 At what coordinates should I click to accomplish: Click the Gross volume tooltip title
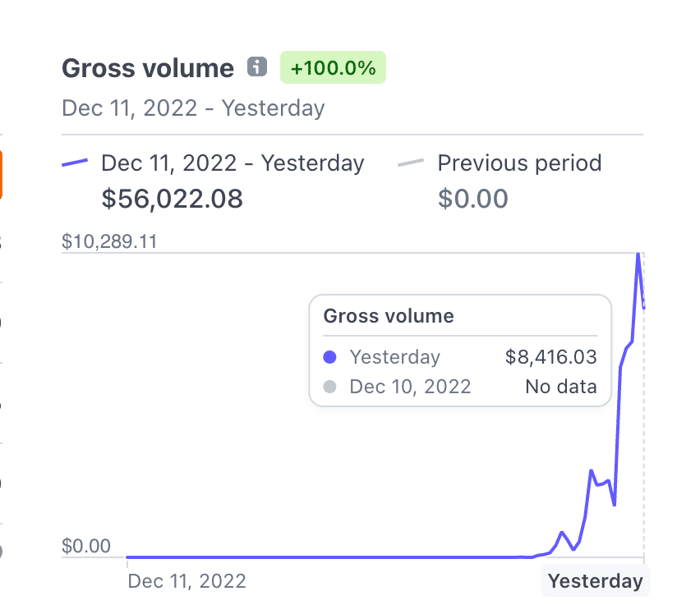coord(388,316)
